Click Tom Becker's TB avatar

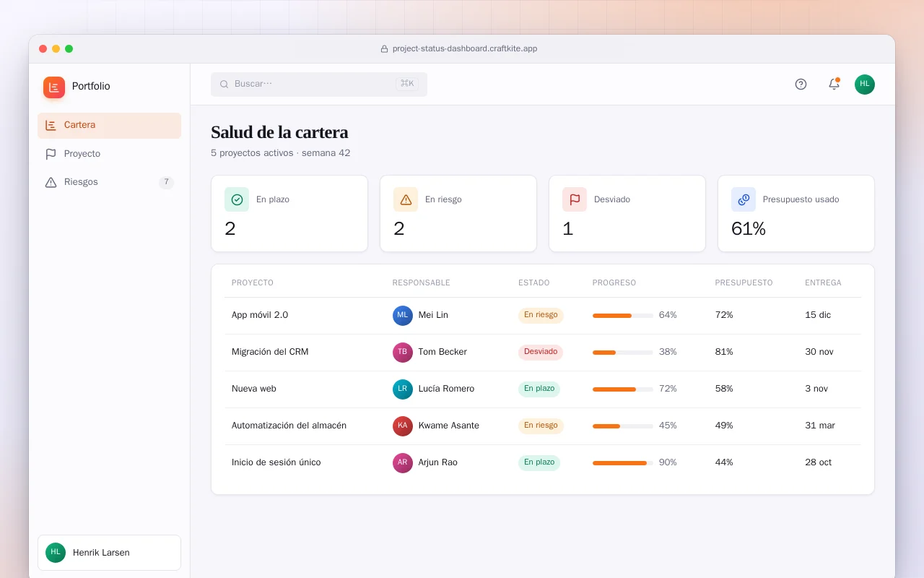point(403,353)
